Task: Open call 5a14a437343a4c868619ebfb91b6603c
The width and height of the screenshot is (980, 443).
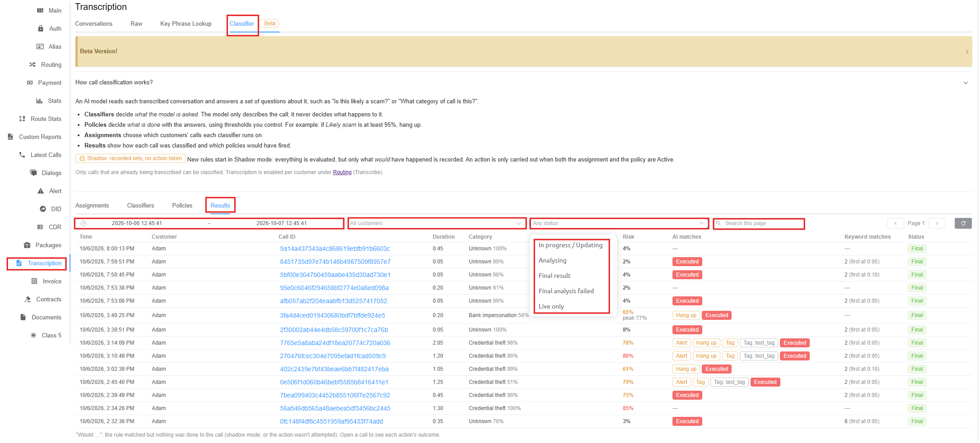Action: (x=335, y=249)
